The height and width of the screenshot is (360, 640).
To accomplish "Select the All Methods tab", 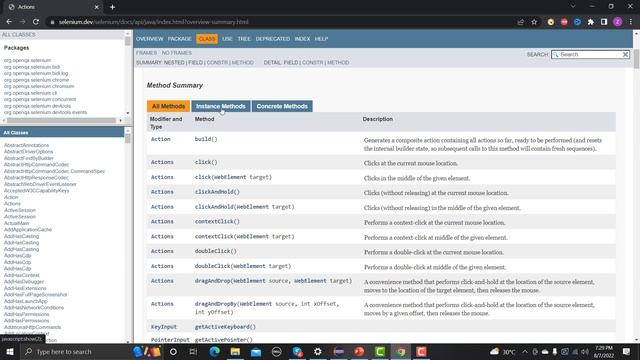I will (168, 106).
